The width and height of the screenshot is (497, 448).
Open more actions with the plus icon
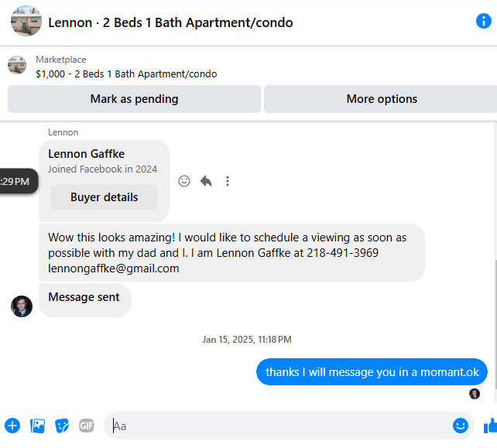coord(12,426)
